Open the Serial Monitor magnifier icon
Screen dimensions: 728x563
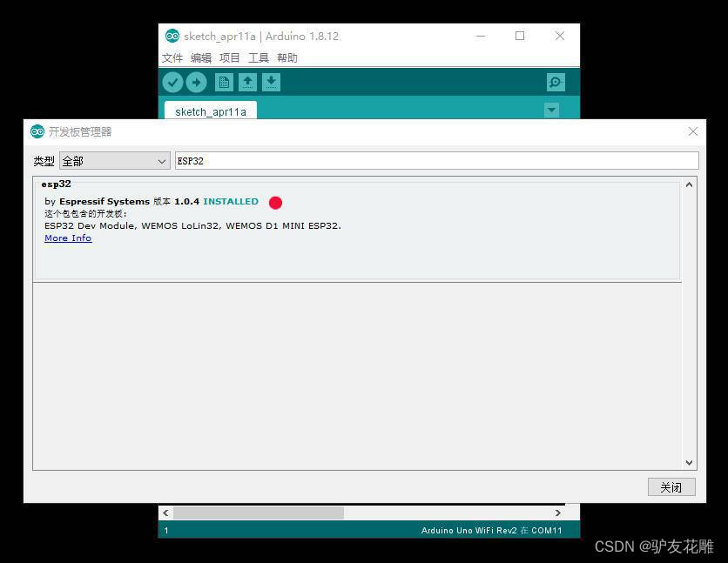556,83
